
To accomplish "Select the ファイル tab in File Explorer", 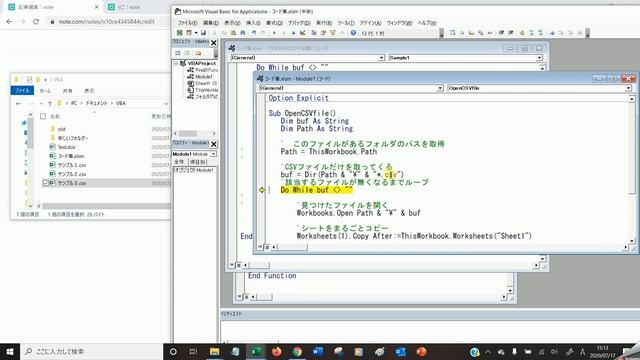I will [22, 91].
